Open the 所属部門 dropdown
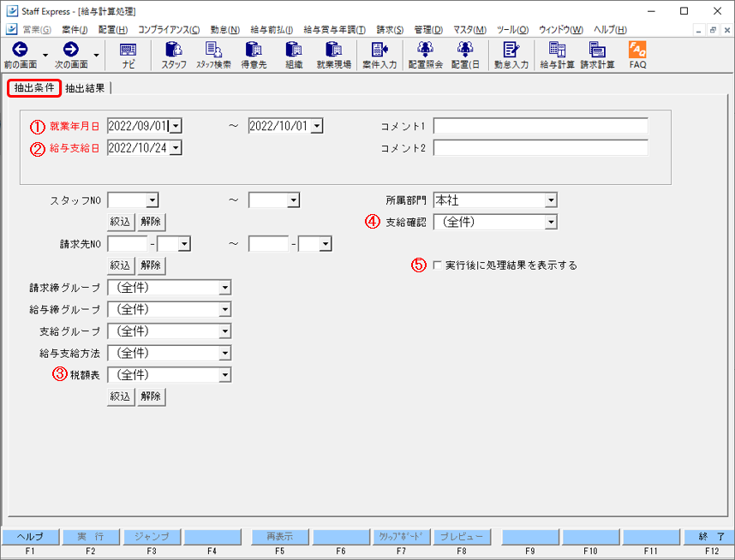 point(551,200)
